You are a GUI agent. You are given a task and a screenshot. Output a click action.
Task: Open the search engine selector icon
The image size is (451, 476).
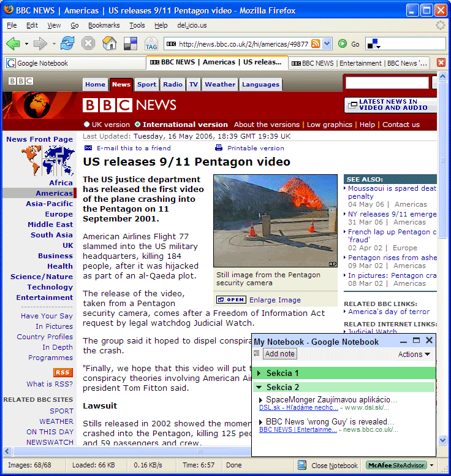(x=374, y=44)
